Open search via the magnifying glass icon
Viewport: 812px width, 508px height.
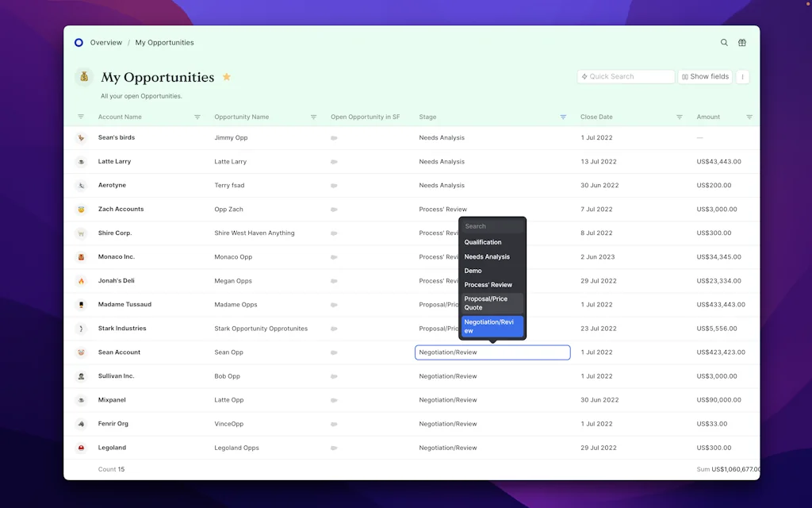[723, 42]
